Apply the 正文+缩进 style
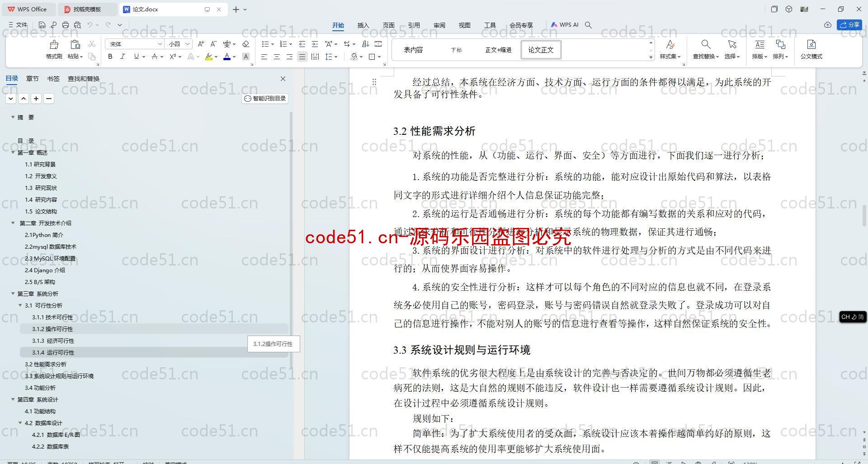Image resolution: width=868 pixels, height=464 pixels. (x=498, y=50)
